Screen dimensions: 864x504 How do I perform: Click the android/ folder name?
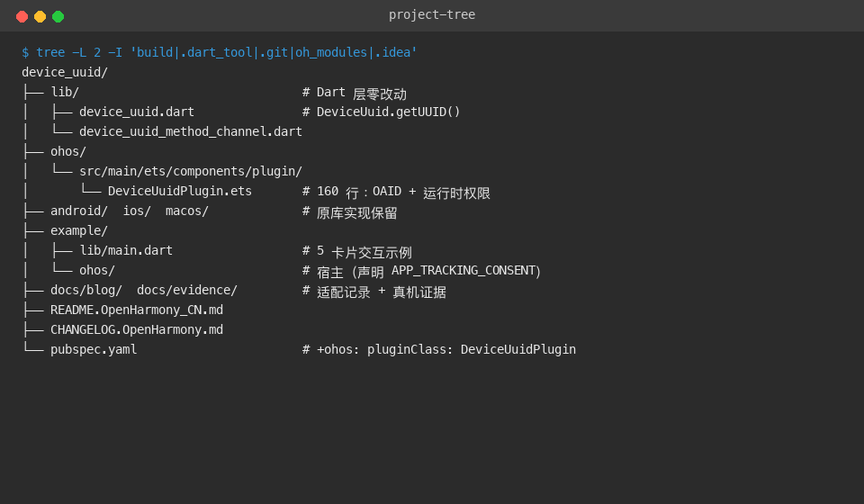(x=79, y=211)
